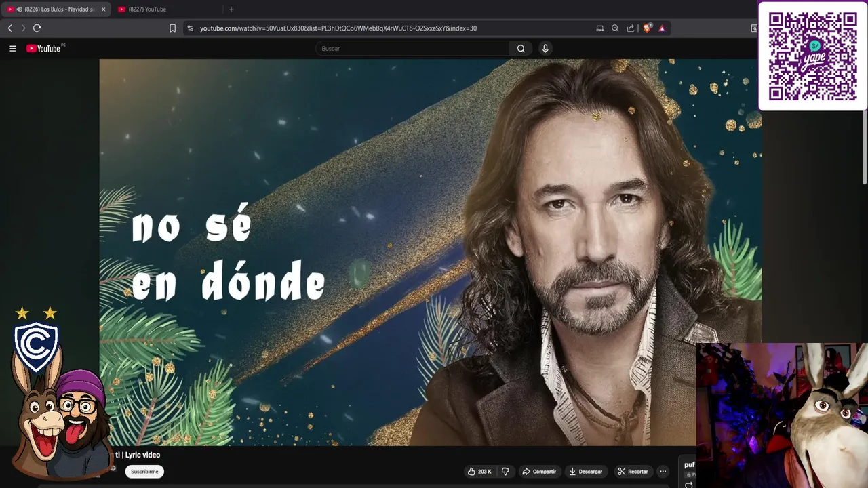868x488 pixels.
Task: Focus the Buscar search field
Action: click(413, 48)
